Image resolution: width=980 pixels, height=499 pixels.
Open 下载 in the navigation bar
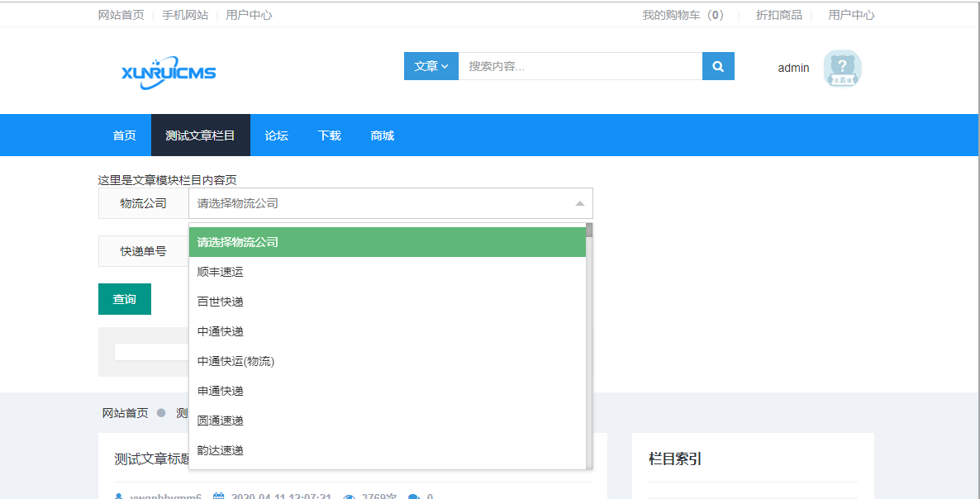tap(330, 135)
